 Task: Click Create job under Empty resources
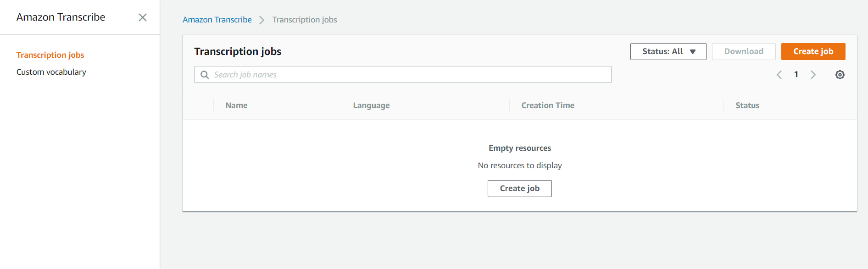click(519, 188)
